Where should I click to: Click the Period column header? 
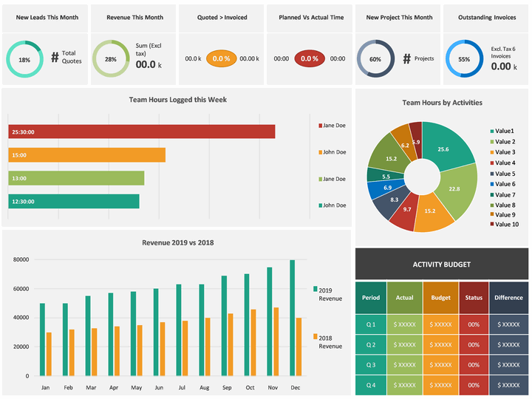tap(371, 298)
